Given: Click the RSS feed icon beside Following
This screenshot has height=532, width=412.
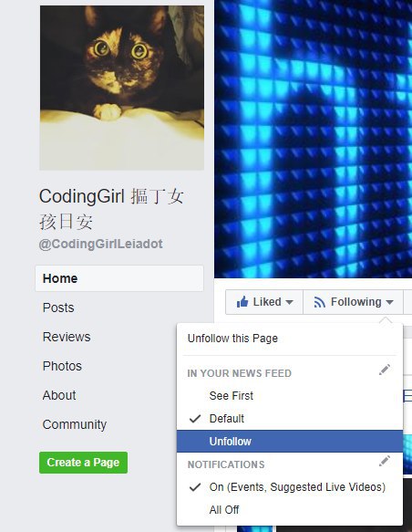Looking at the screenshot, I should tap(319, 302).
